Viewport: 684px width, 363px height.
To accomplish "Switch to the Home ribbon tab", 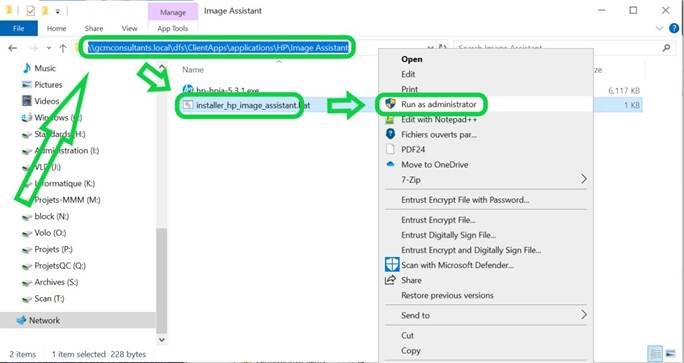I will click(x=56, y=28).
